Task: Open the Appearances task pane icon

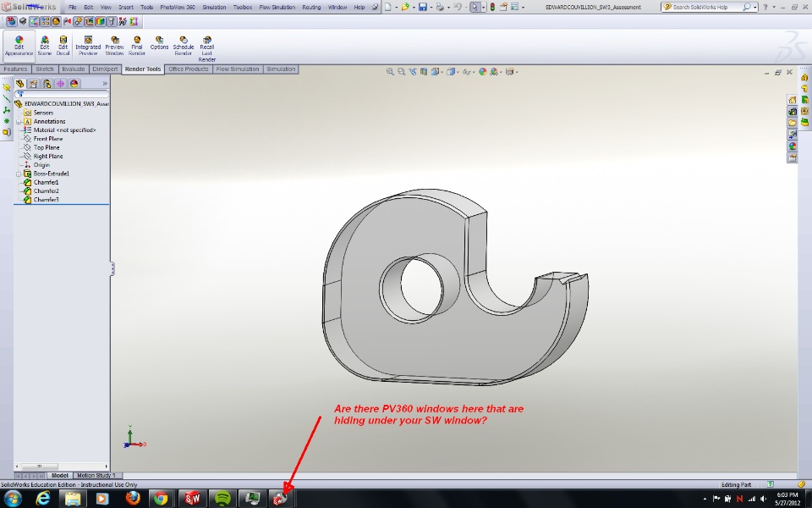Action: (x=792, y=146)
